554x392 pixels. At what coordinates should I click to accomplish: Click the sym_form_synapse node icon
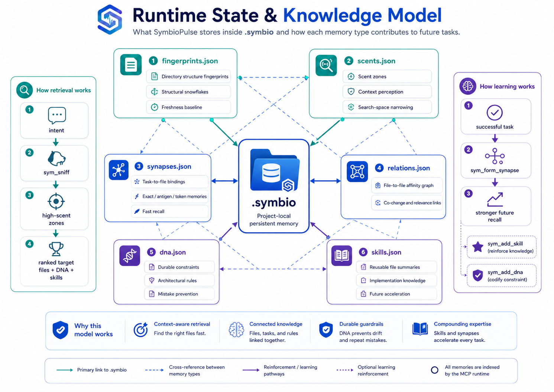(x=495, y=156)
